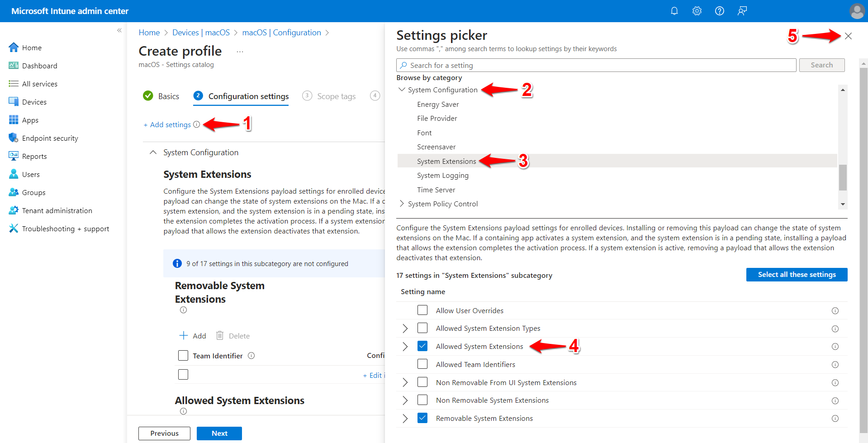
Task: Collapse System Configuration section in Create profile
Action: click(153, 152)
